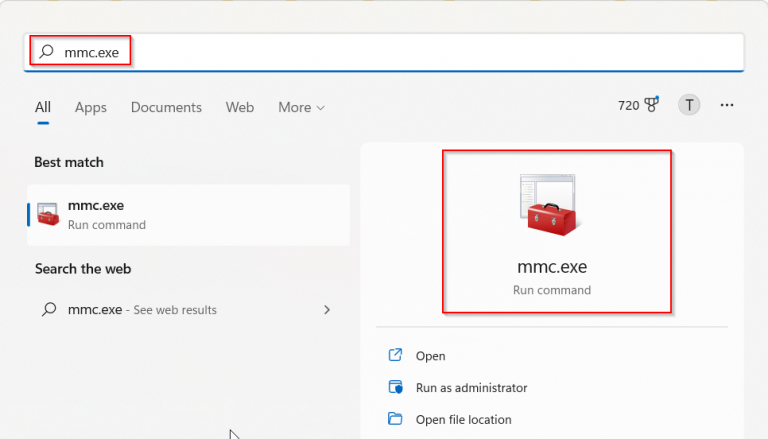Select the All filter tab
768x439 pixels.
(x=43, y=107)
